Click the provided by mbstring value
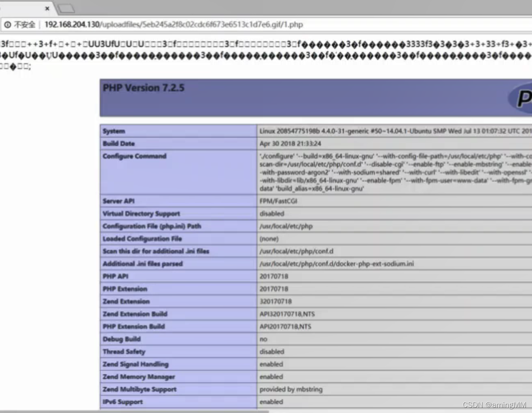Viewport: 532px width, 413px height. coord(291,389)
